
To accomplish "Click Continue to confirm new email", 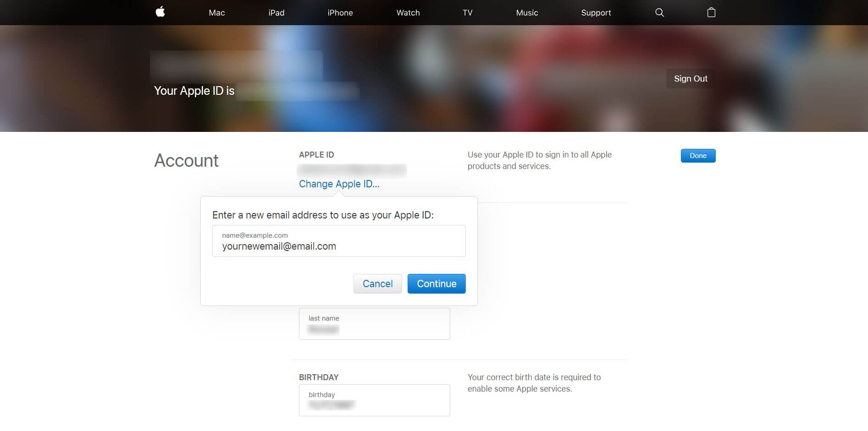I will click(x=437, y=284).
